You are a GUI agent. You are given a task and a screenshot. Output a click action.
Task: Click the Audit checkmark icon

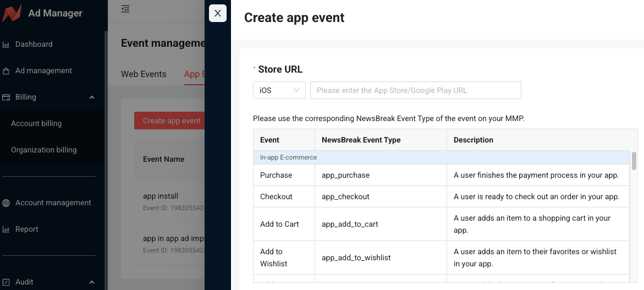(6, 282)
